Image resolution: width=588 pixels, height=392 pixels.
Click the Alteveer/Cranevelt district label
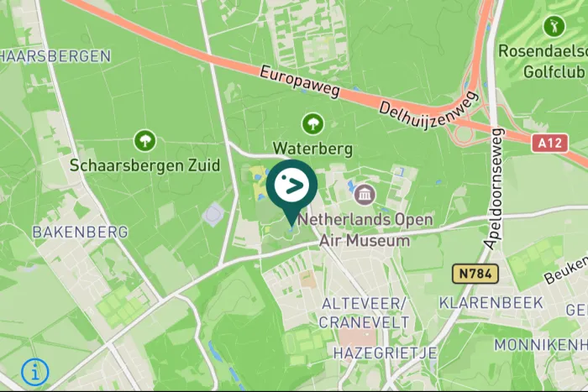[364, 313]
